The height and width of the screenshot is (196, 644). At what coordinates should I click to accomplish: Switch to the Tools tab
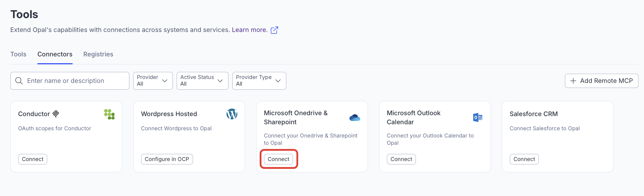pyautogui.click(x=18, y=54)
